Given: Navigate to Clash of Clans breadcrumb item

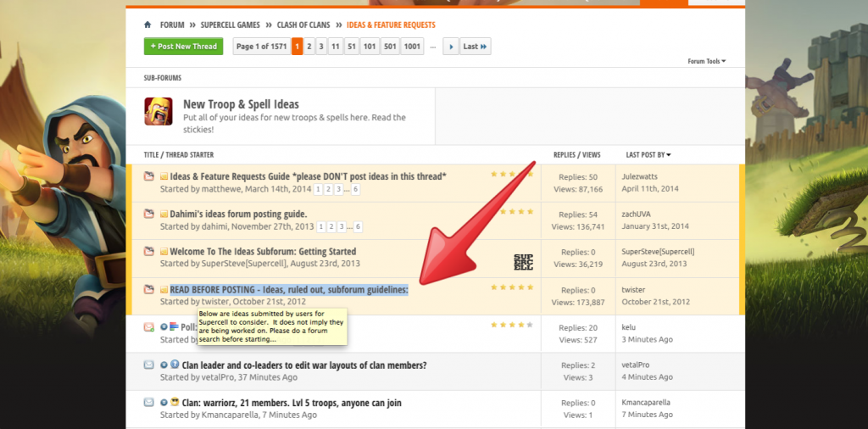Looking at the screenshot, I should [x=302, y=25].
